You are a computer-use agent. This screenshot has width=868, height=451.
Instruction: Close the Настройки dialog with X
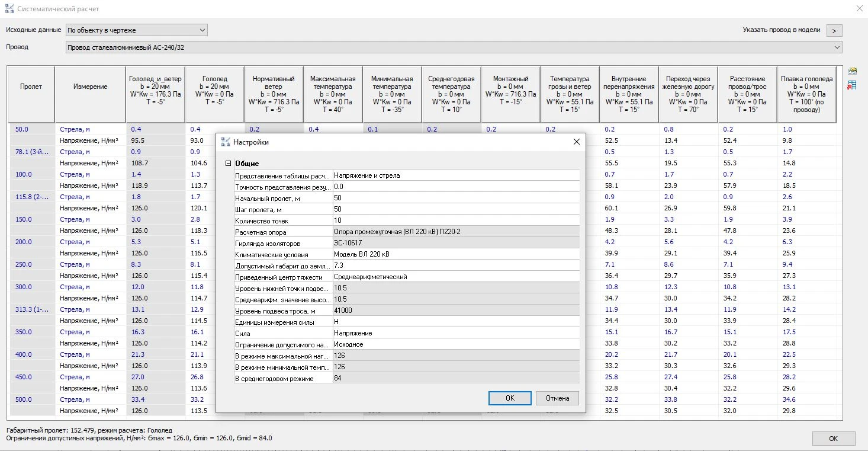point(576,142)
